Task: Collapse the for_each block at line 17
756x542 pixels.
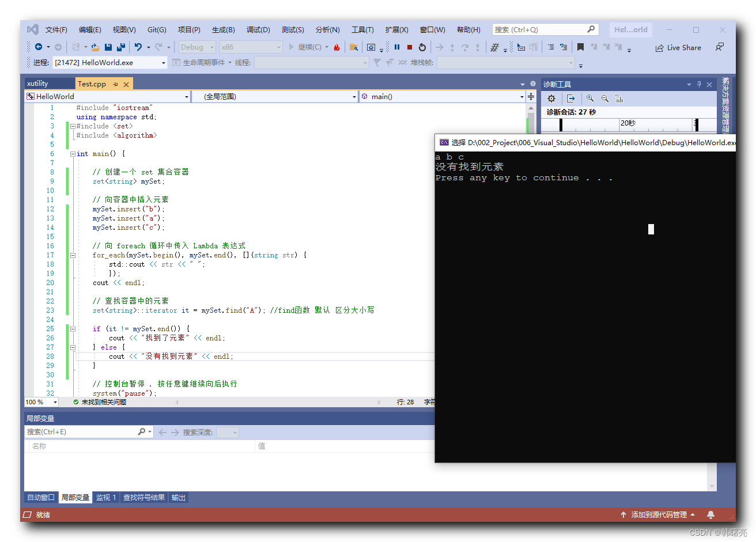Action: click(x=73, y=255)
